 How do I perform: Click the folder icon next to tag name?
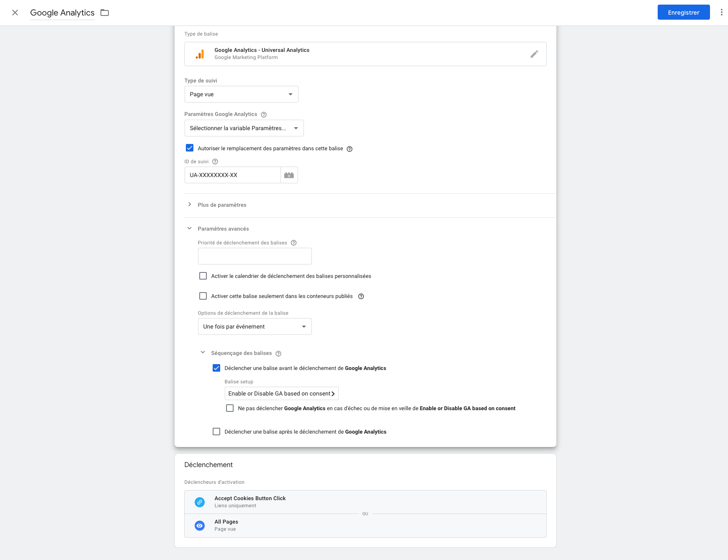pos(105,13)
